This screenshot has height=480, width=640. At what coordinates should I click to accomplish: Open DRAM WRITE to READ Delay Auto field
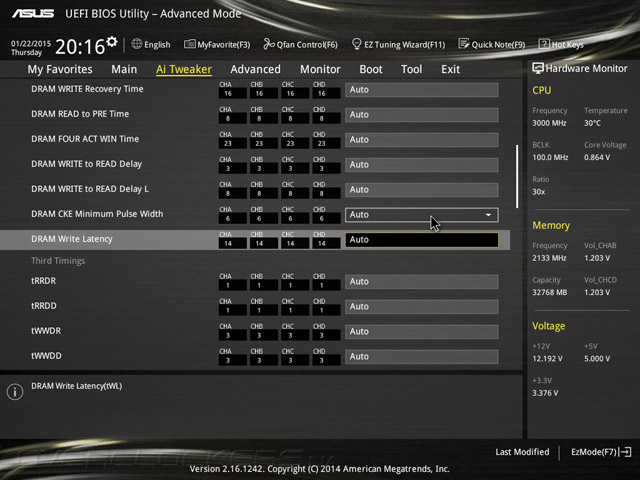point(422,164)
